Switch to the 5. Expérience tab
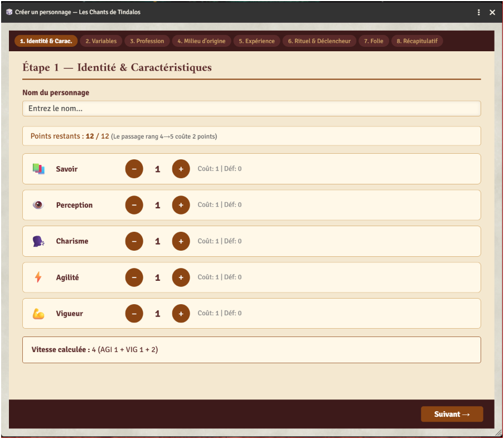This screenshot has height=439, width=504. [x=256, y=41]
